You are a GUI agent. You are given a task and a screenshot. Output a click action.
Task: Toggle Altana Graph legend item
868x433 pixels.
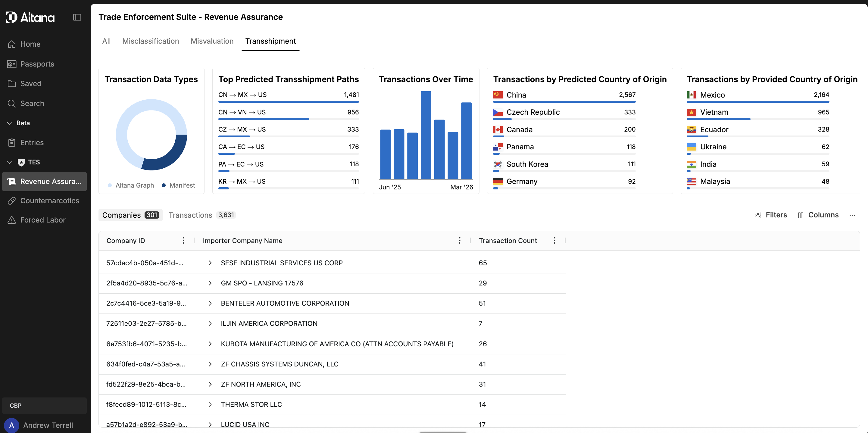pos(131,185)
